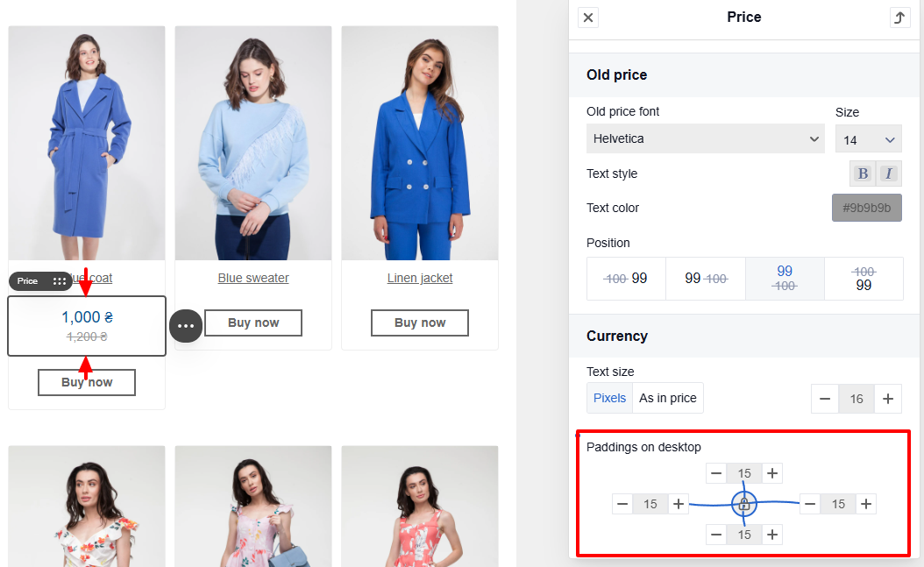This screenshot has height=567, width=924.
Task: Click the blue coat product image
Action: 87,143
